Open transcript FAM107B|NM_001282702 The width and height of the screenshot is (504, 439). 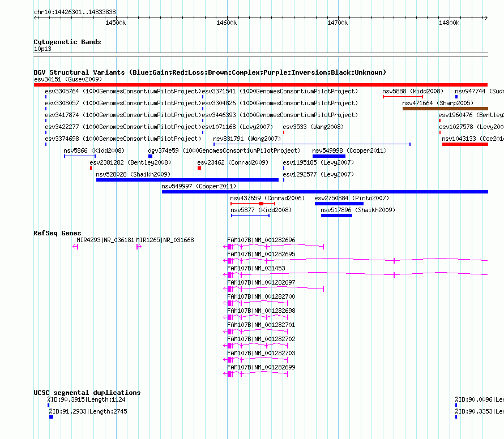coord(261,339)
